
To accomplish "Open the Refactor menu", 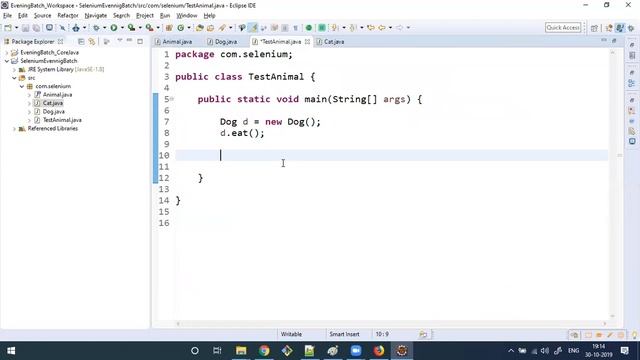I will 68,16.
